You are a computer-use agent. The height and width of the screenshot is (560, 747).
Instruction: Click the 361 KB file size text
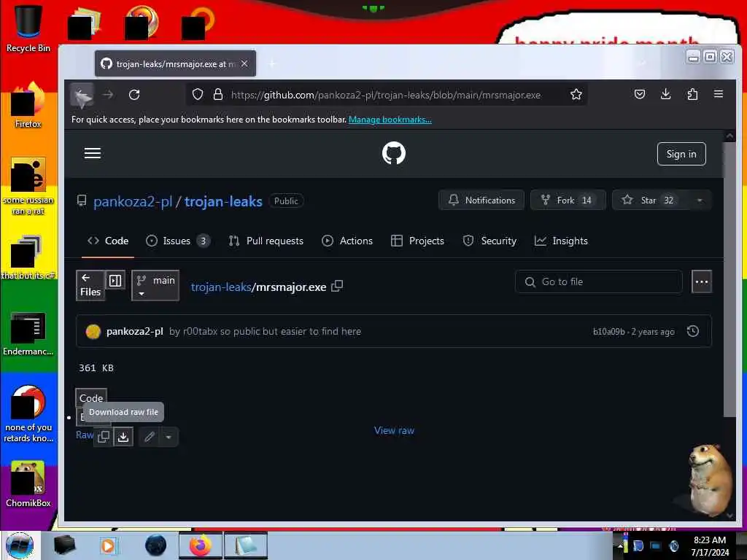coord(96,367)
